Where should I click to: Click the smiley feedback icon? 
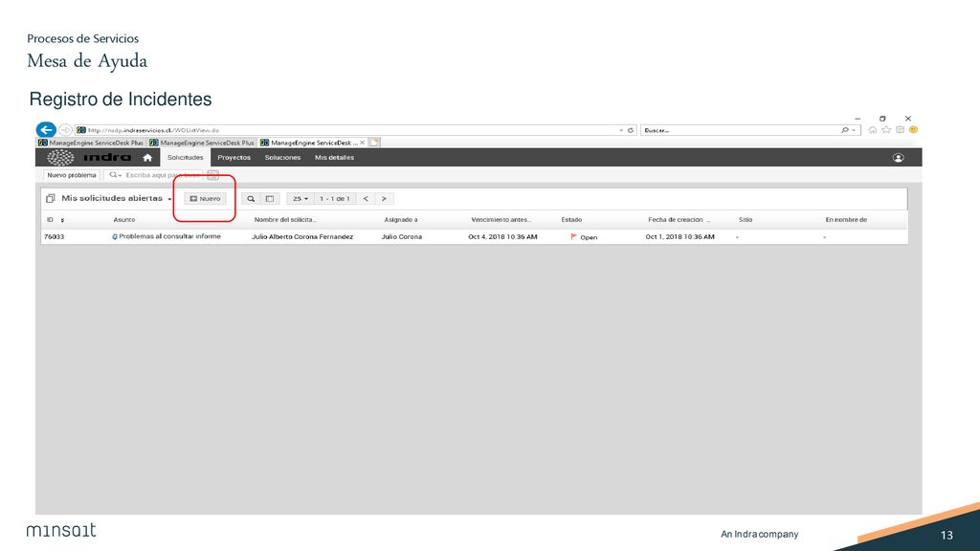point(913,130)
